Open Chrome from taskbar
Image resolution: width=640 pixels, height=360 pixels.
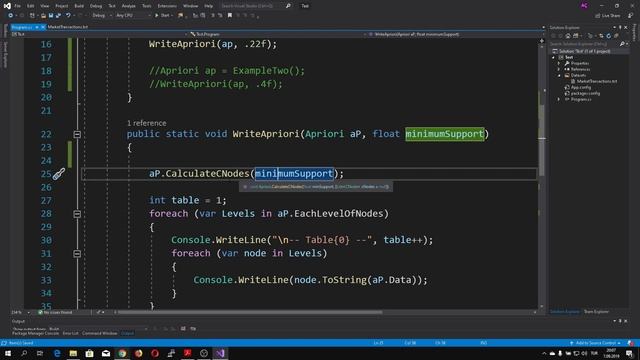[122, 353]
